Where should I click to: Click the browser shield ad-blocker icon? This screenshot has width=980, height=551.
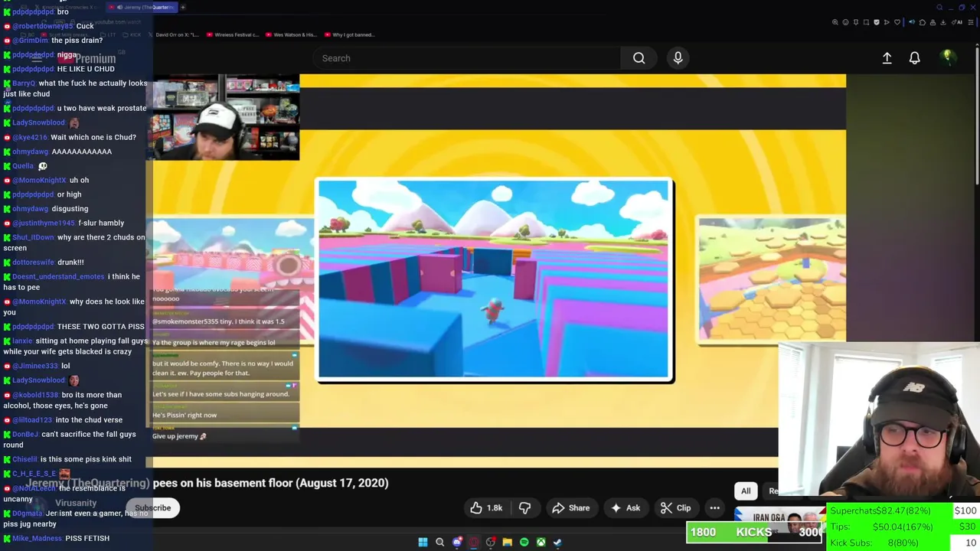coord(877,22)
